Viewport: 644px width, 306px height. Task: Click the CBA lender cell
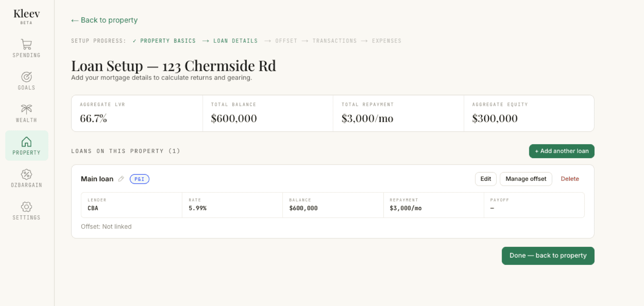pos(132,205)
